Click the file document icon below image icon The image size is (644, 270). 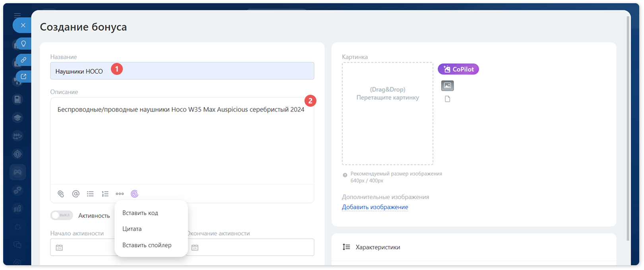[448, 99]
